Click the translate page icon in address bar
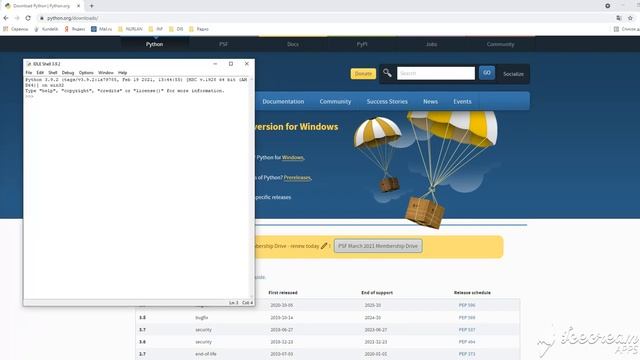 pyautogui.click(x=619, y=18)
